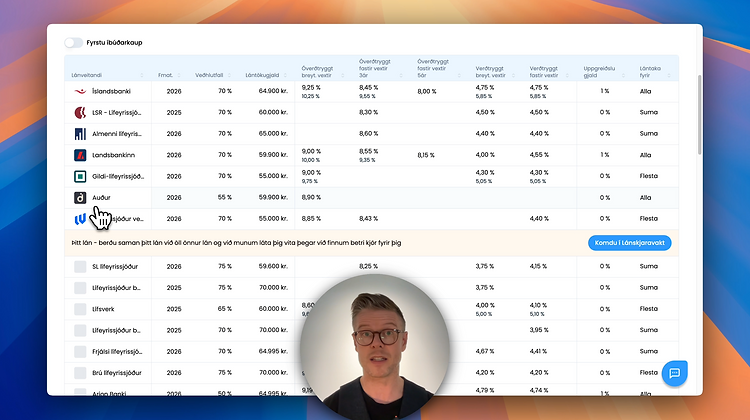The width and height of the screenshot is (750, 420).
Task: Click the Íslandsbanki logo icon
Action: pyautogui.click(x=80, y=91)
